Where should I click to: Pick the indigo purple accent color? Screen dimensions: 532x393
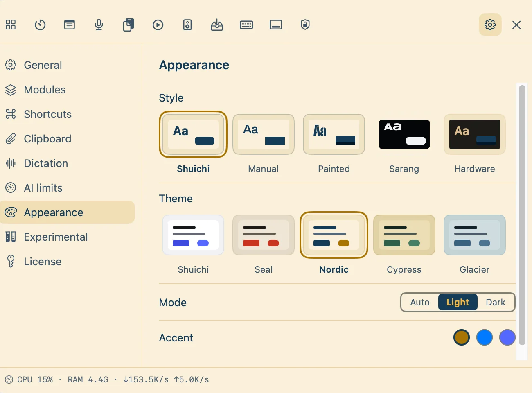point(507,337)
